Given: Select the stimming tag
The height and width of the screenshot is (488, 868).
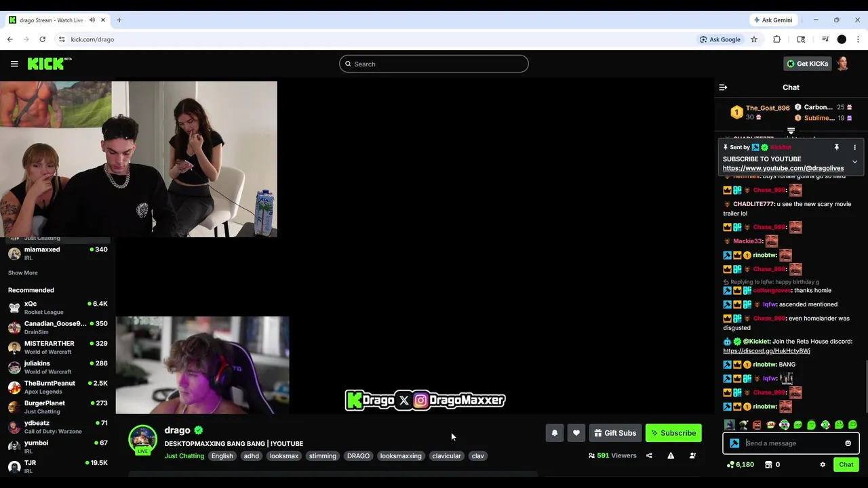Looking at the screenshot, I should click(323, 456).
